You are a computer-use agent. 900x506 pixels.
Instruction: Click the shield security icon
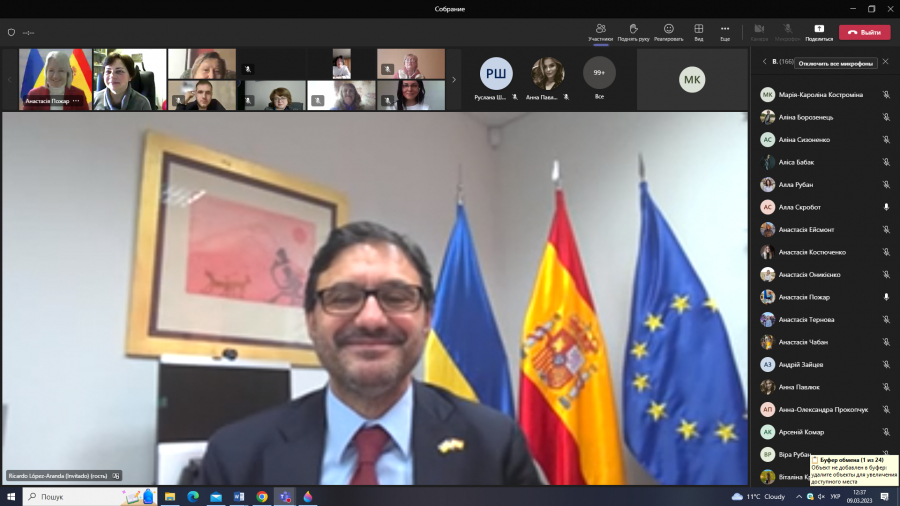[x=11, y=33]
